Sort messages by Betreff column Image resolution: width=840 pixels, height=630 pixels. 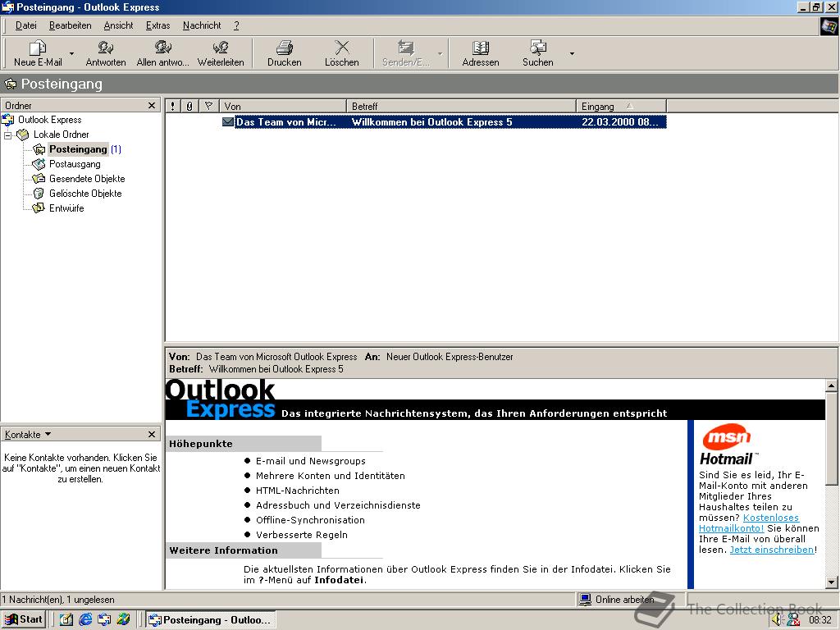[x=461, y=106]
